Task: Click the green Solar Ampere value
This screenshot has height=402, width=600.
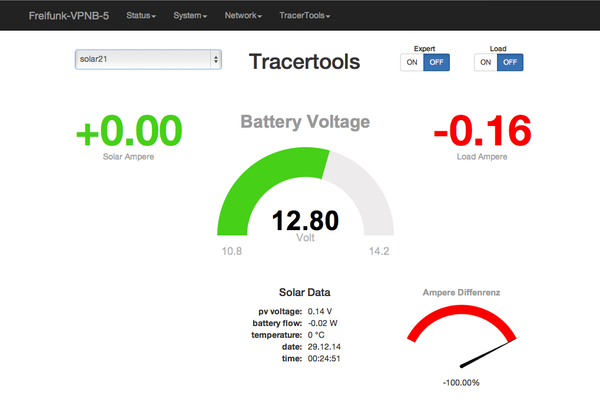Action: (x=128, y=131)
